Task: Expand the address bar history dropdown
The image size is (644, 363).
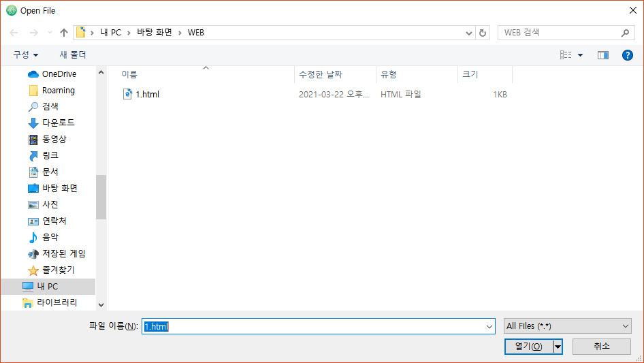Action: click(x=468, y=33)
